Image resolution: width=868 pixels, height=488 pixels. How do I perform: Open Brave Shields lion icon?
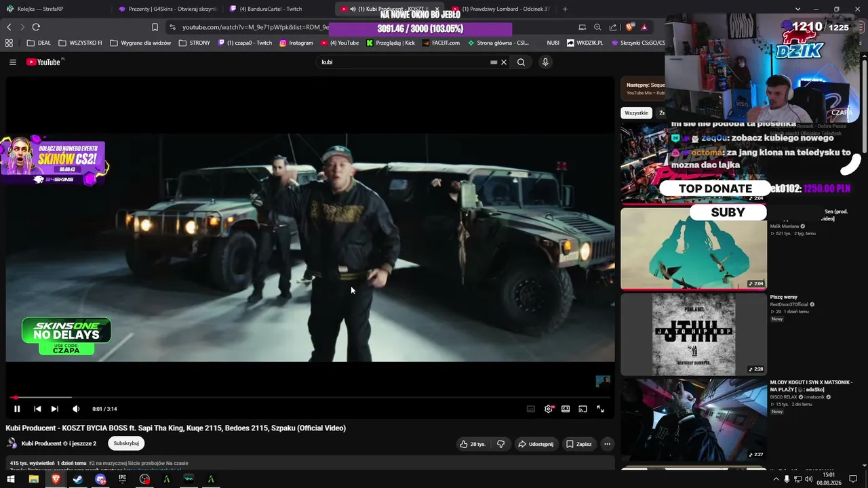point(630,27)
